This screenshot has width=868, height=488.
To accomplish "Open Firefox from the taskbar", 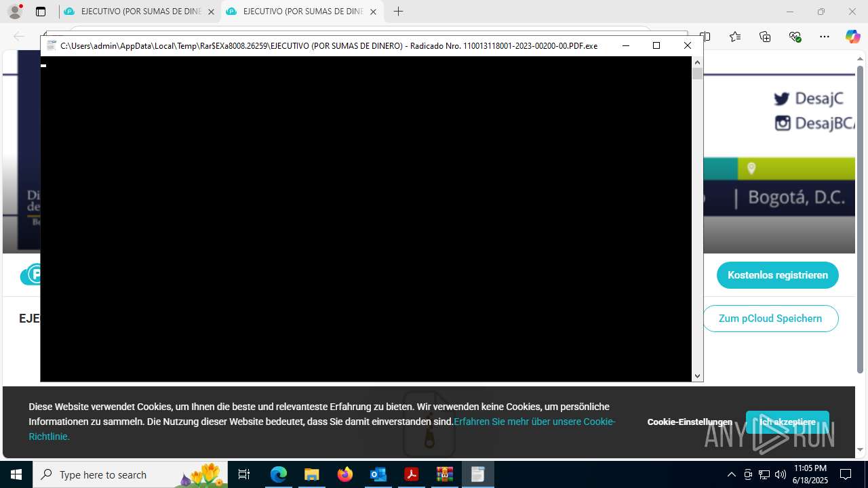I will [x=344, y=474].
